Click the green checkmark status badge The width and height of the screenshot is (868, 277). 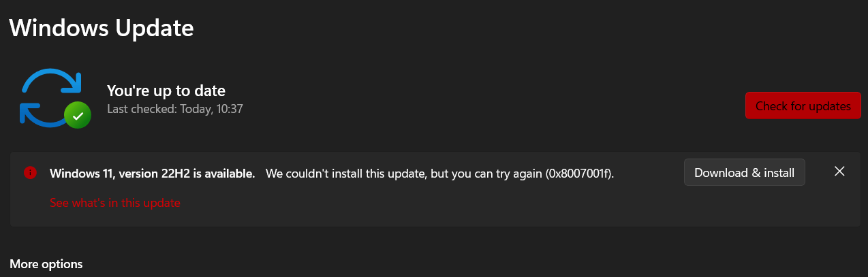pyautogui.click(x=78, y=116)
